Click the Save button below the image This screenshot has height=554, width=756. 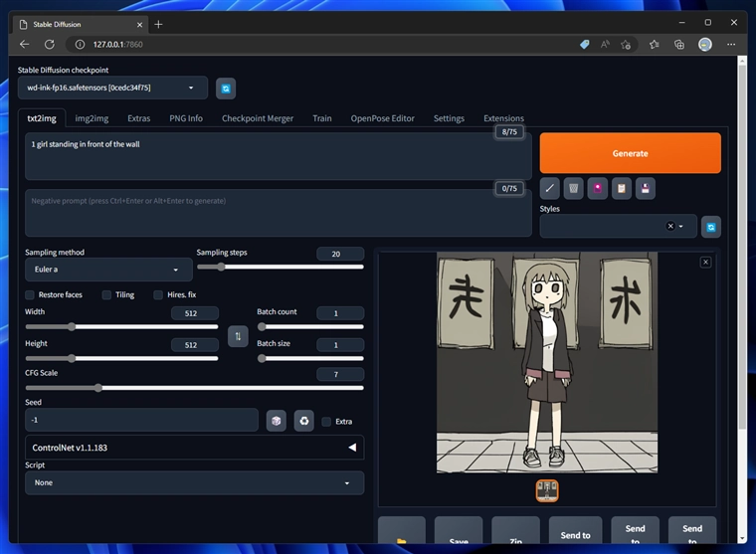click(x=459, y=536)
